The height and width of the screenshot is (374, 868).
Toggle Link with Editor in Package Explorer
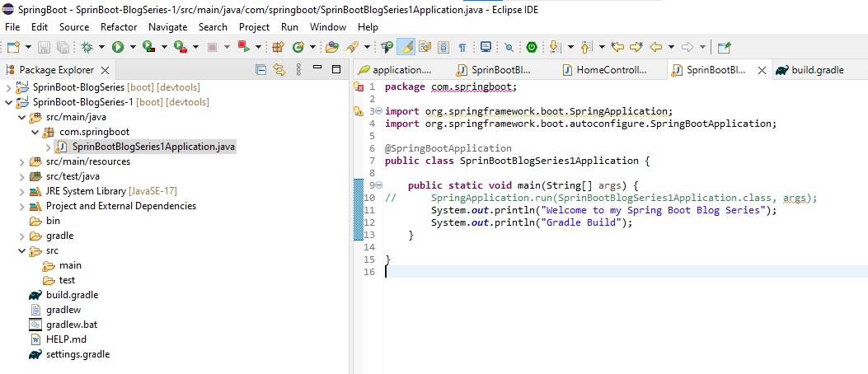[x=279, y=70]
